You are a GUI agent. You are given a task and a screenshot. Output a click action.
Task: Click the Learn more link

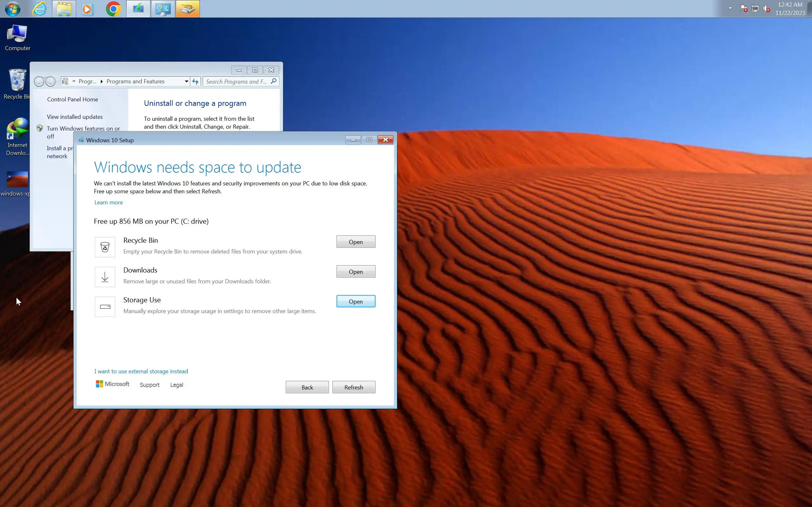click(x=108, y=202)
